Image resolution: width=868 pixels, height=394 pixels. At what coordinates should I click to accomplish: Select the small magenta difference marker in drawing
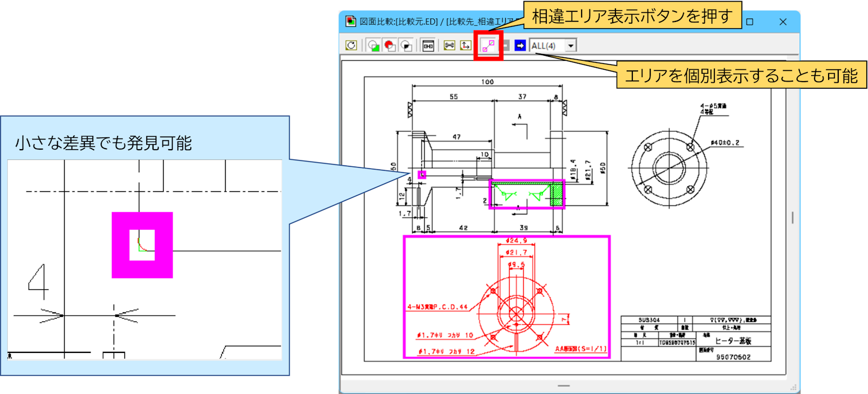[x=422, y=174]
